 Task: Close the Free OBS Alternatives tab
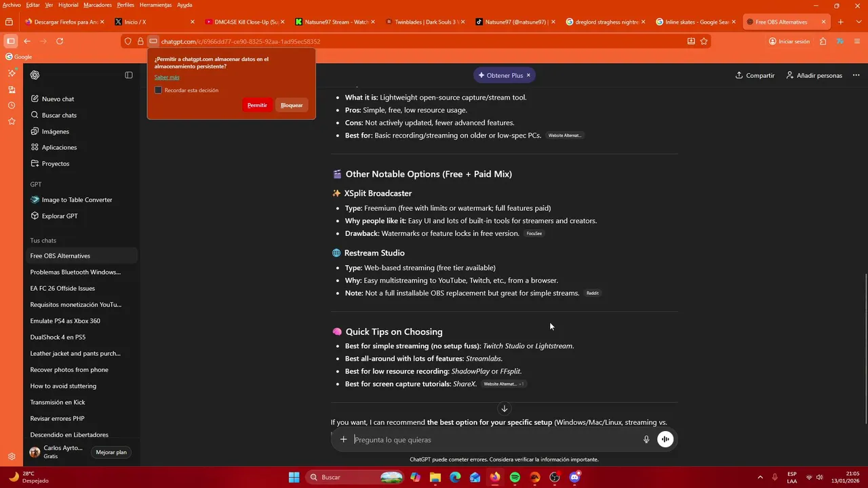823,22
